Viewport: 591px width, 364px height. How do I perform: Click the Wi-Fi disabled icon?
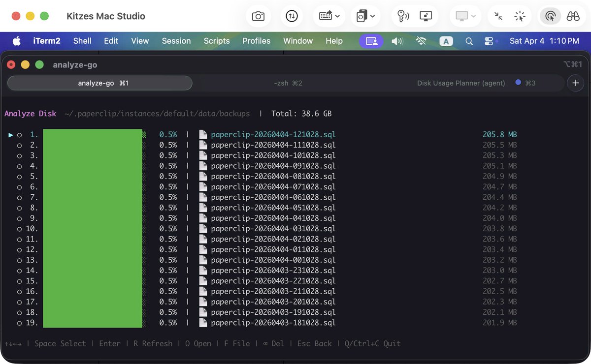click(x=421, y=41)
